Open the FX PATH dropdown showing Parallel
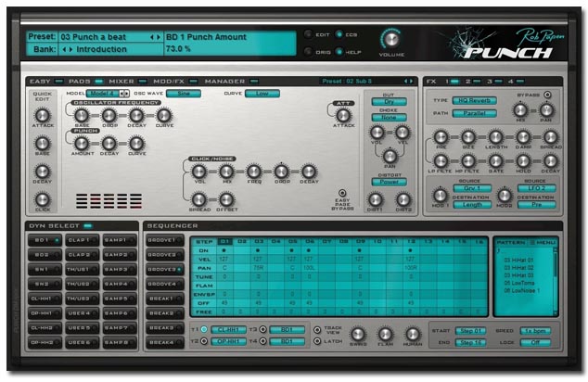 coord(474,113)
